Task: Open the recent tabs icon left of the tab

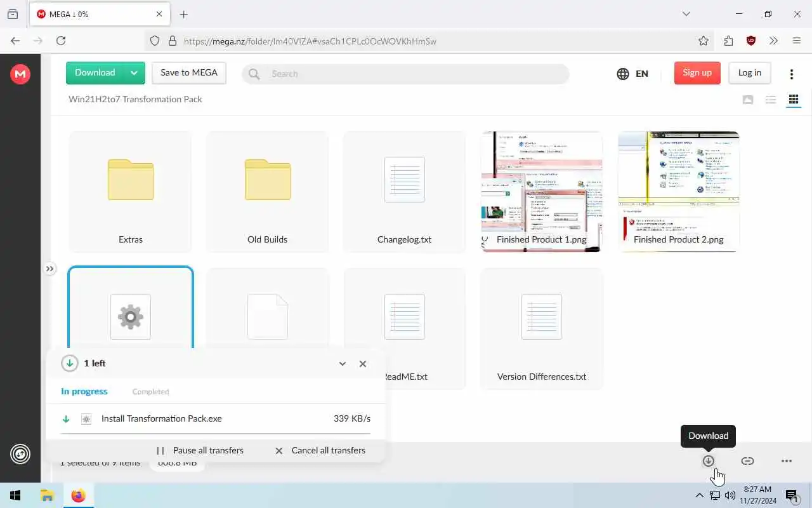Action: click(x=13, y=14)
